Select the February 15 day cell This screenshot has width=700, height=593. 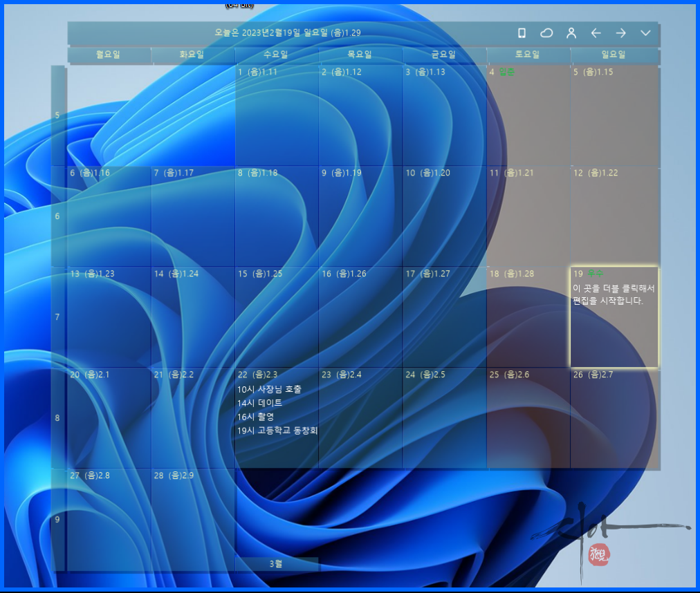(x=277, y=317)
